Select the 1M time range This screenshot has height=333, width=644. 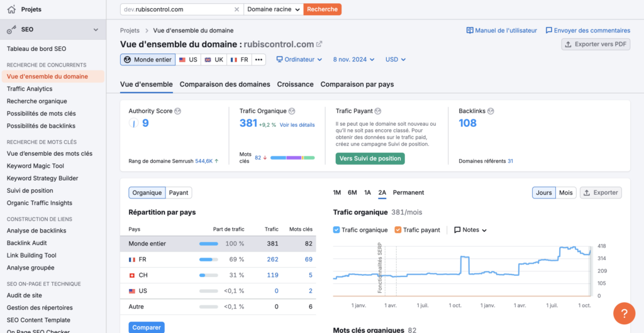click(337, 193)
